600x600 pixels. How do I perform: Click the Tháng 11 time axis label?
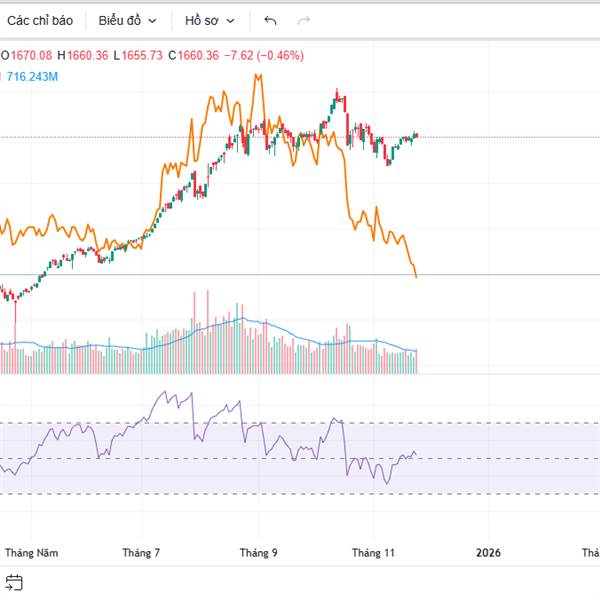tap(374, 552)
